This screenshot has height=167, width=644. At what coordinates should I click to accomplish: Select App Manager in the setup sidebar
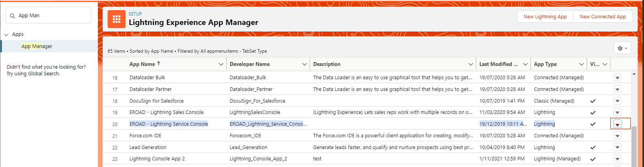37,46
